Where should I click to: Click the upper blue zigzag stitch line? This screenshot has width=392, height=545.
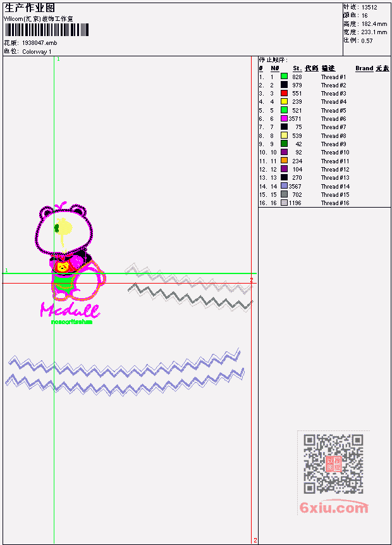point(125,361)
